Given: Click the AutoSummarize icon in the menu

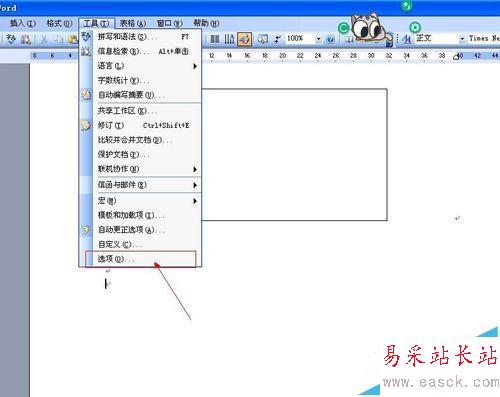Looking at the screenshot, I should (86, 95).
